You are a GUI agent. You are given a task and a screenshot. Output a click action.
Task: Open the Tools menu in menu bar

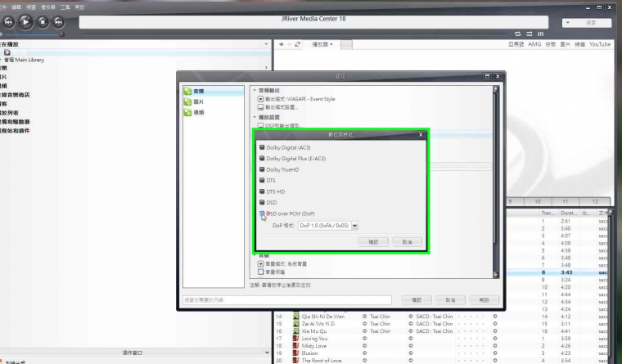(x=65, y=7)
